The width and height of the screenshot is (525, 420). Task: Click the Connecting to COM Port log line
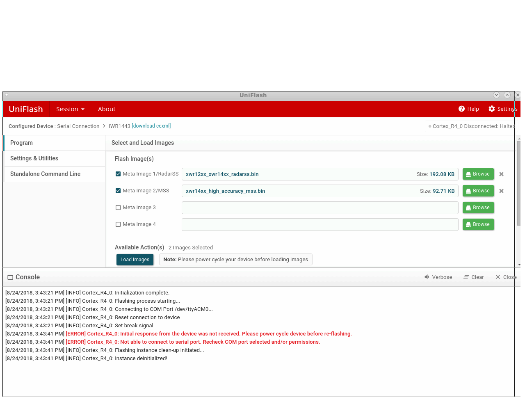tap(109, 309)
